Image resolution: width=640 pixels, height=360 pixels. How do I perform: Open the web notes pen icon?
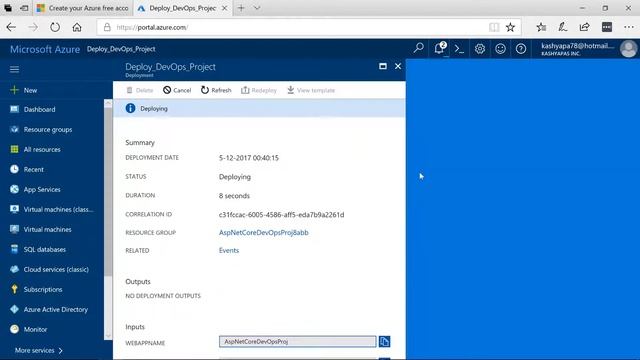point(563,27)
